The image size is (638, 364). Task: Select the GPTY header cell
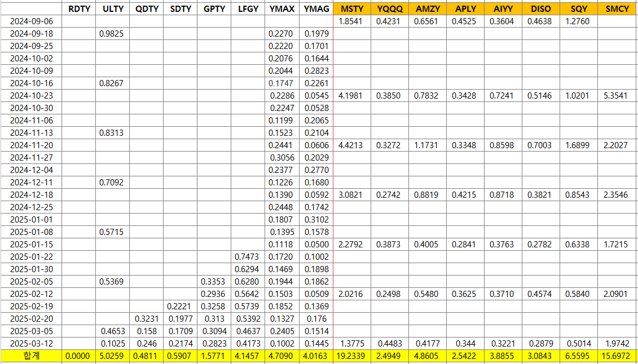(214, 8)
